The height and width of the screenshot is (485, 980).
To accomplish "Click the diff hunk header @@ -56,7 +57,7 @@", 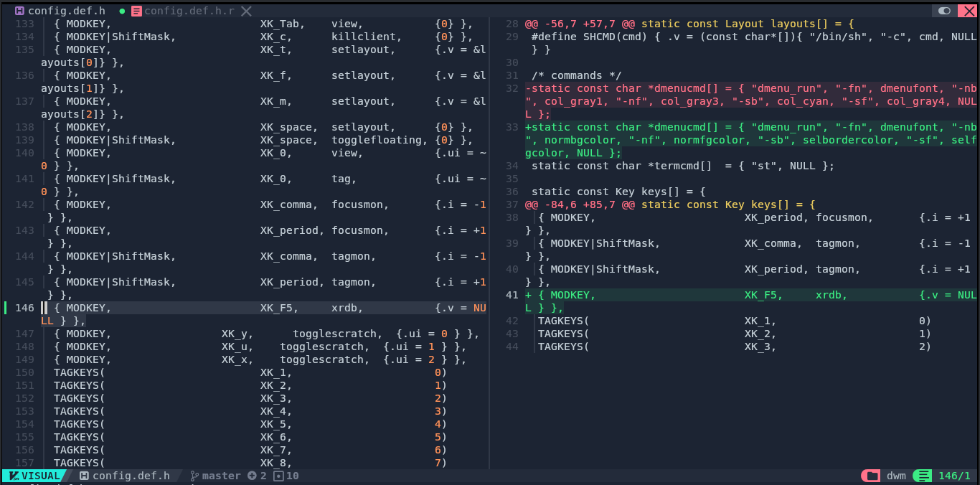I will click(x=580, y=24).
